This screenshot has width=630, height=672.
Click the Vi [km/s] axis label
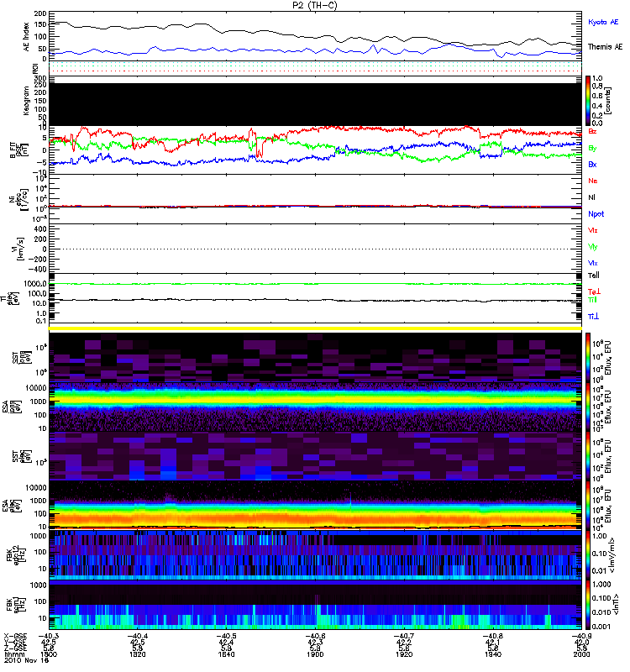(19, 249)
